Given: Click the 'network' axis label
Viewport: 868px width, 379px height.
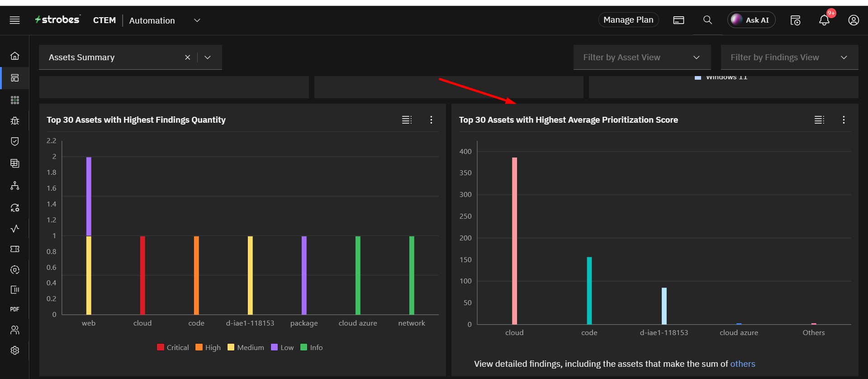Looking at the screenshot, I should 412,323.
